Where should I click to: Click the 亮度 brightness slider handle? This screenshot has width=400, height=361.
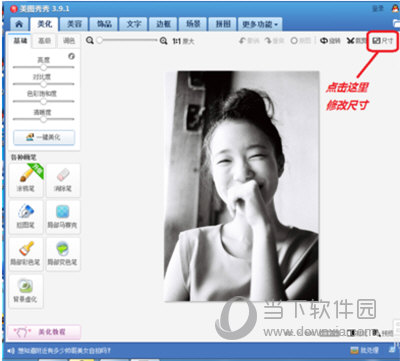pos(43,67)
